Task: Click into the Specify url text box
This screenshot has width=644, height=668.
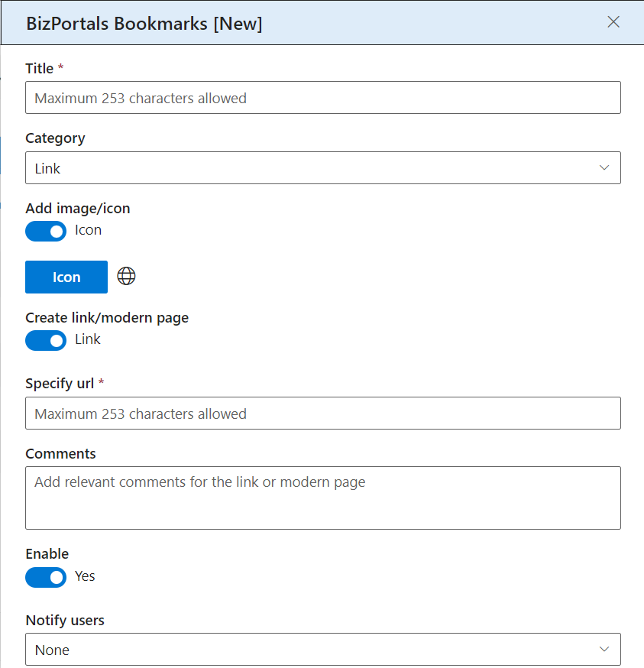Action: point(323,413)
